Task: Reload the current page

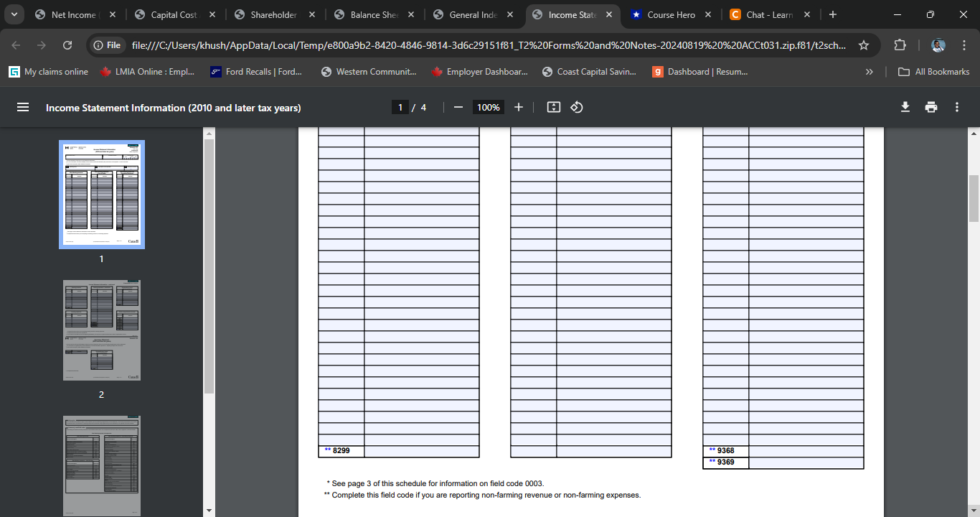Action: coord(67,44)
